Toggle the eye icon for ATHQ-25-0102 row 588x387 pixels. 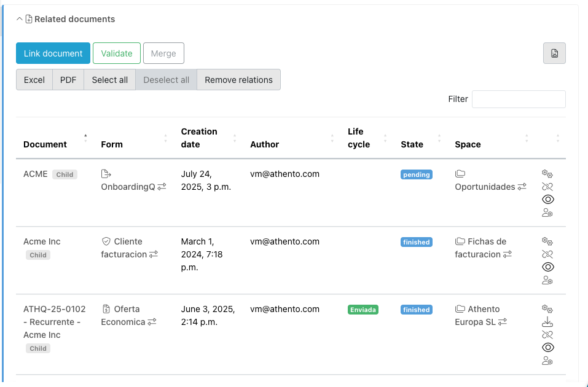click(x=547, y=348)
